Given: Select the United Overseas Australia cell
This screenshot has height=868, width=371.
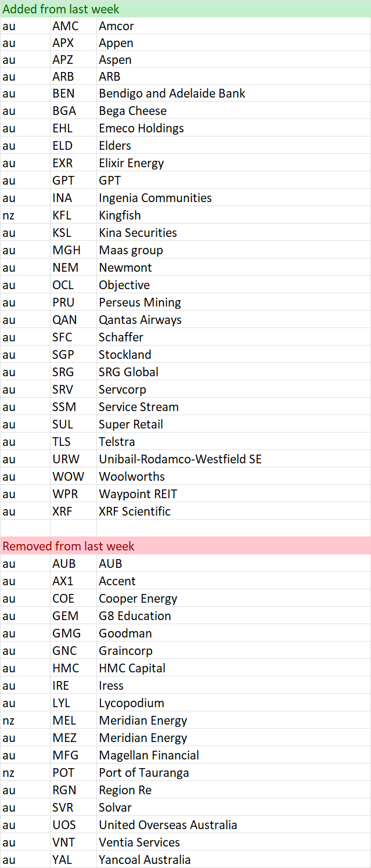Looking at the screenshot, I should click(233, 824).
